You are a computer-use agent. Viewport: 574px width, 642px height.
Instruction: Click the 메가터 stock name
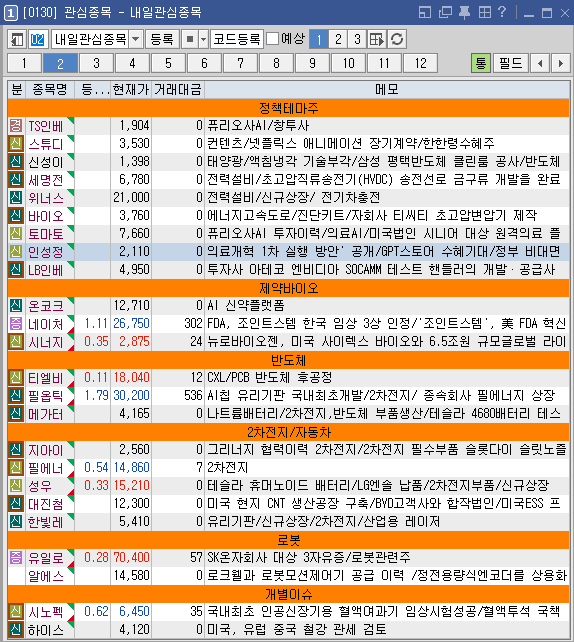[45, 414]
